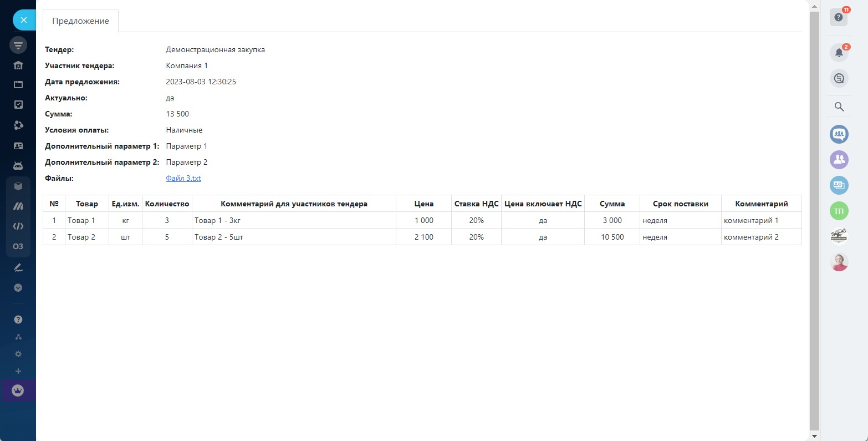The height and width of the screenshot is (441, 868).
Task: Click the notifications bell icon
Action: point(839,53)
